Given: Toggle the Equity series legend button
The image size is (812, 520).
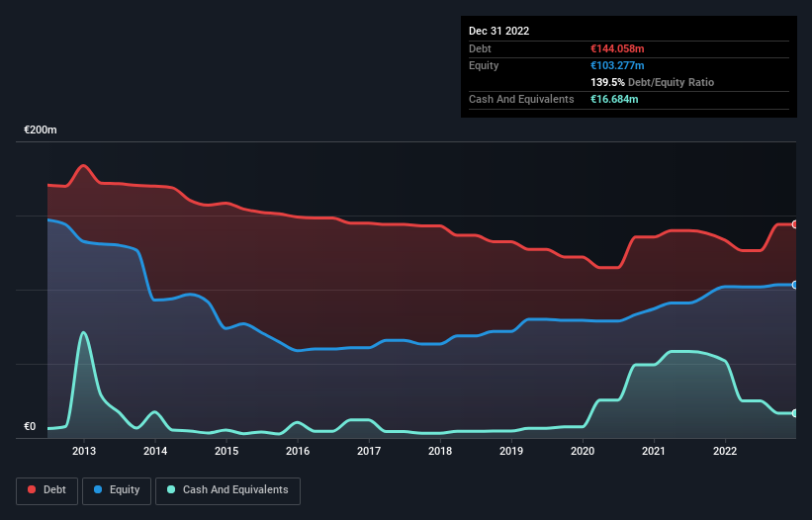Looking at the screenshot, I should 117,490.
